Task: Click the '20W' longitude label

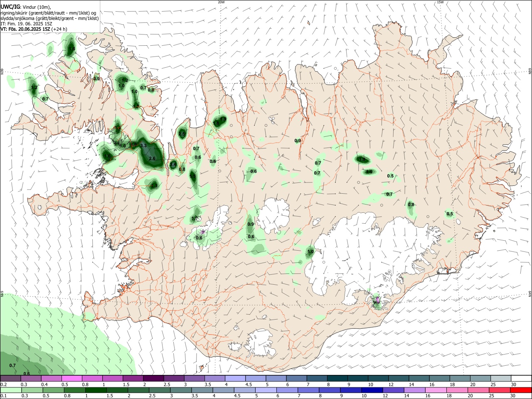Action: [221, 2]
